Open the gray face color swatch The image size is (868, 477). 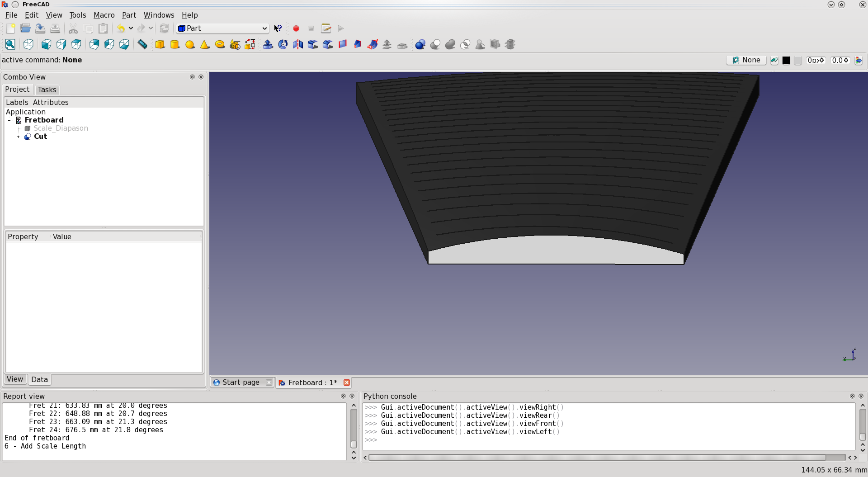pos(798,60)
